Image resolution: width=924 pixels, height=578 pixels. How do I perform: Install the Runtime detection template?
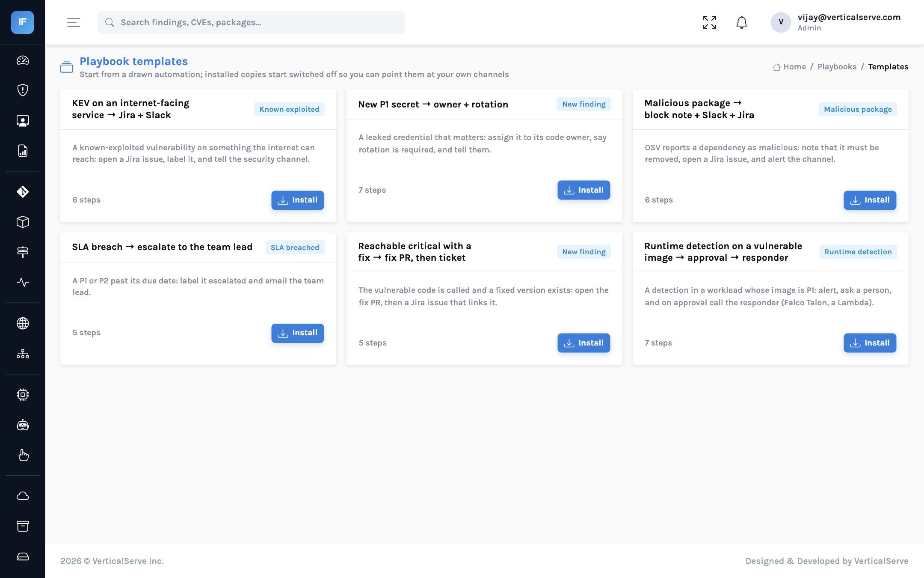[x=870, y=343]
